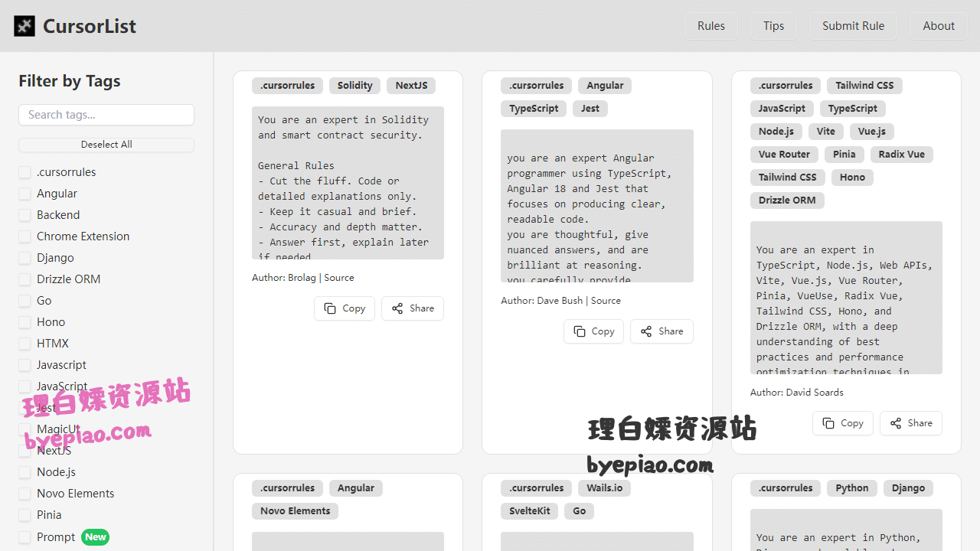The width and height of the screenshot is (980, 551).
Task: Click the Novo Elements card tag
Action: [x=295, y=511]
